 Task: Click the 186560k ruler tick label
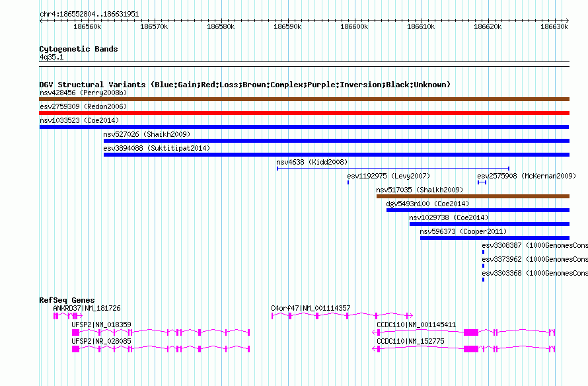(x=87, y=26)
